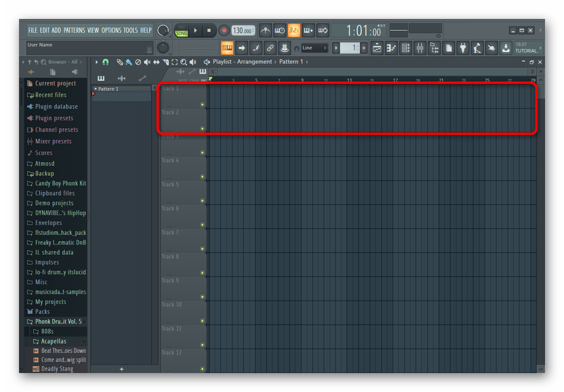Select the playlist draw pencil tool
Screen dimensions: 564x392
(x=120, y=62)
